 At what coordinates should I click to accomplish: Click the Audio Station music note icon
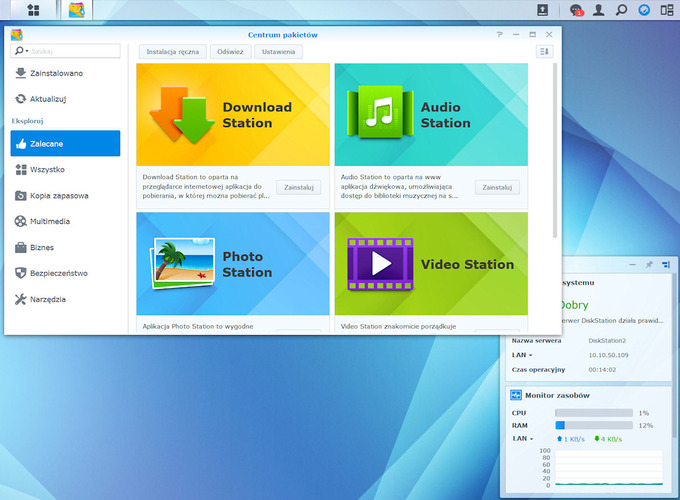click(x=380, y=112)
